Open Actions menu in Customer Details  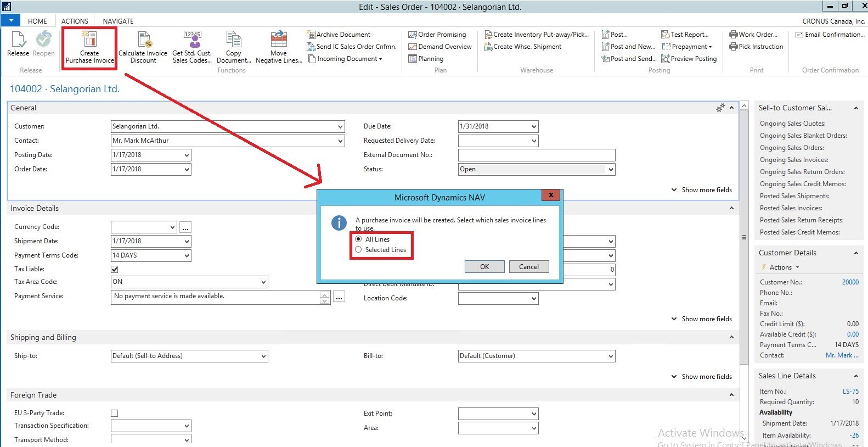[x=781, y=267]
